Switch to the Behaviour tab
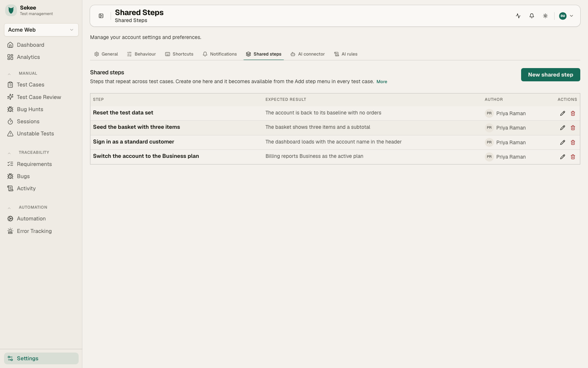 (141, 54)
